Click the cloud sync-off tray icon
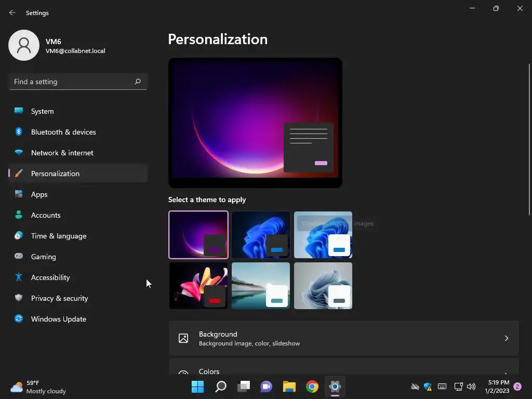Image resolution: width=532 pixels, height=399 pixels. click(415, 387)
